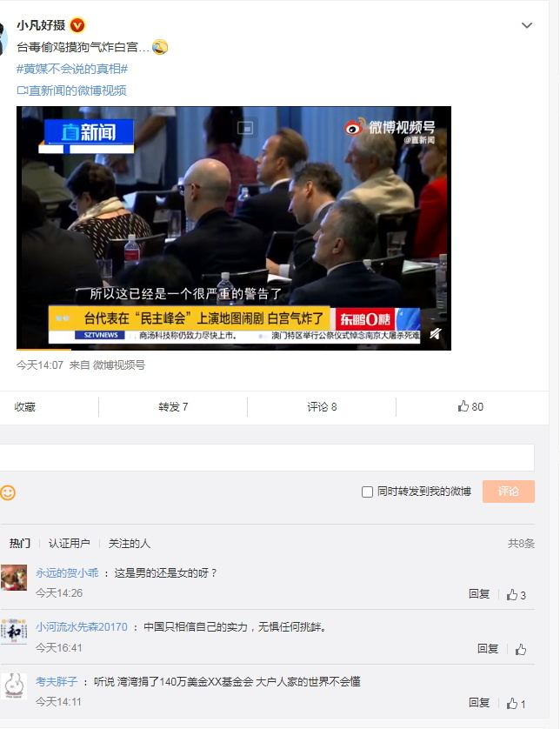The image size is (560, 729).
Task: Click the mute icon in video corner
Action: point(435,333)
